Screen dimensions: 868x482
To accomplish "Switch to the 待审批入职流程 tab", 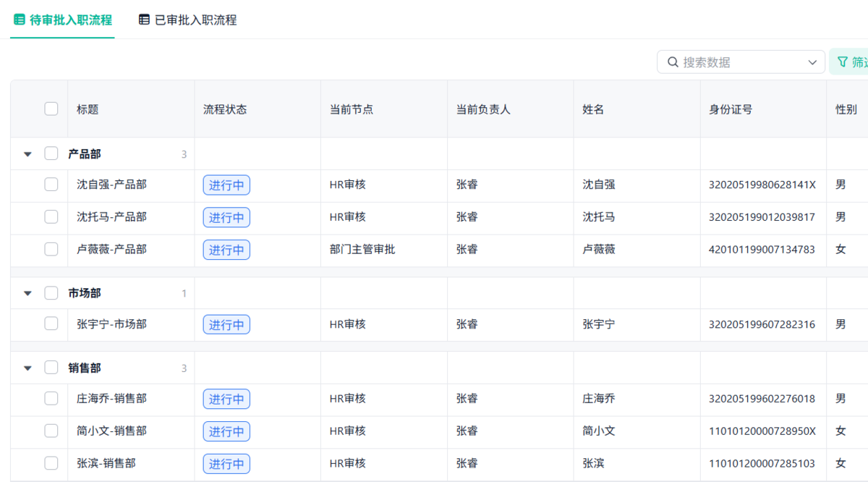I will [61, 20].
